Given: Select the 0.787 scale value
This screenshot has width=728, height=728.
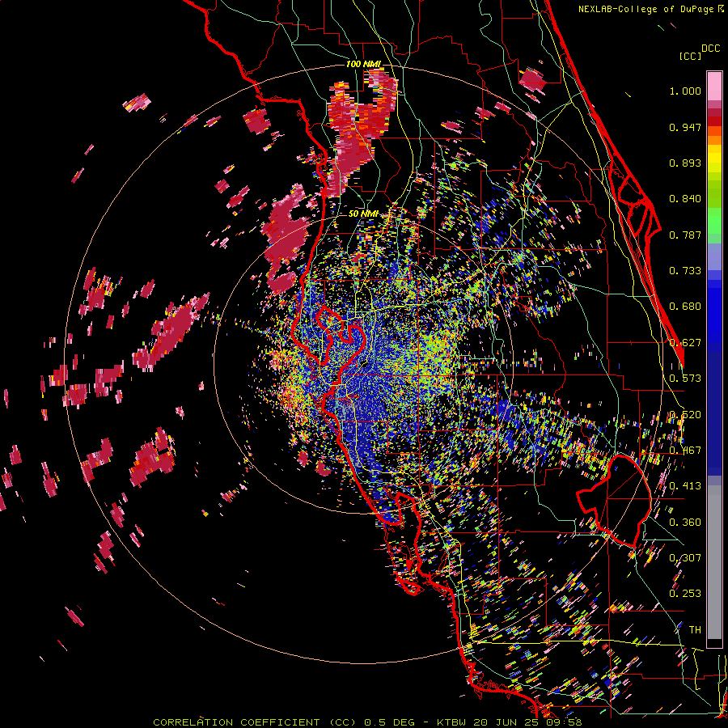Looking at the screenshot, I should pos(685,235).
